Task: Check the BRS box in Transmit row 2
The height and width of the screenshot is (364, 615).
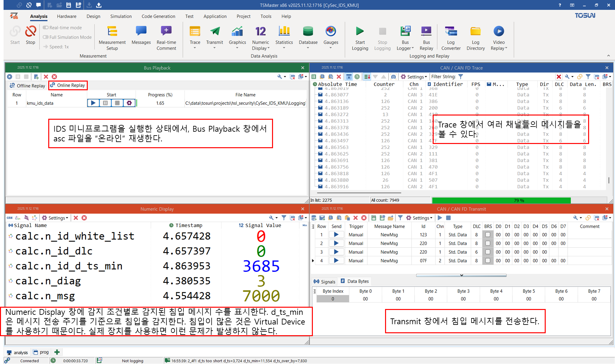Action: coord(488,243)
